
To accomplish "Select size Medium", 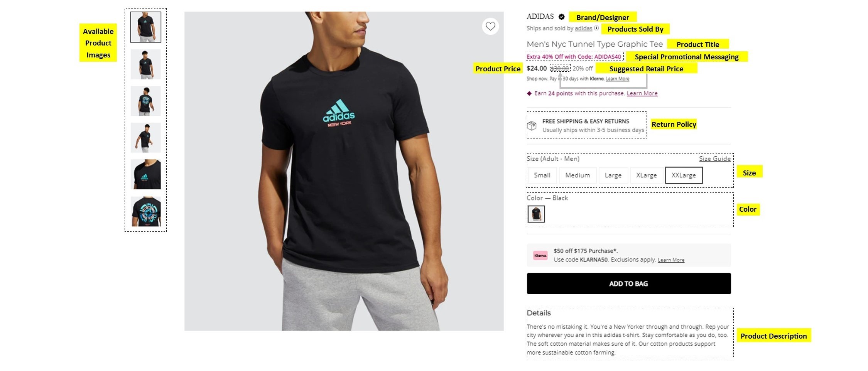I will tap(578, 175).
